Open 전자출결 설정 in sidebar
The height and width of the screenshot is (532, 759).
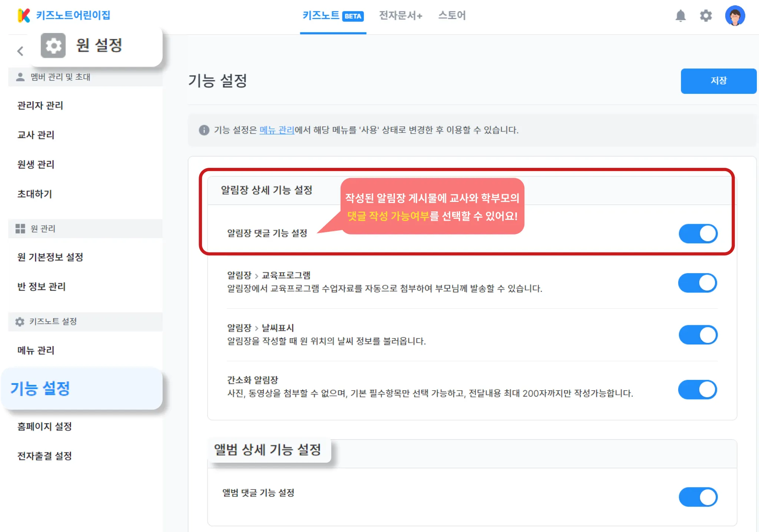44,456
